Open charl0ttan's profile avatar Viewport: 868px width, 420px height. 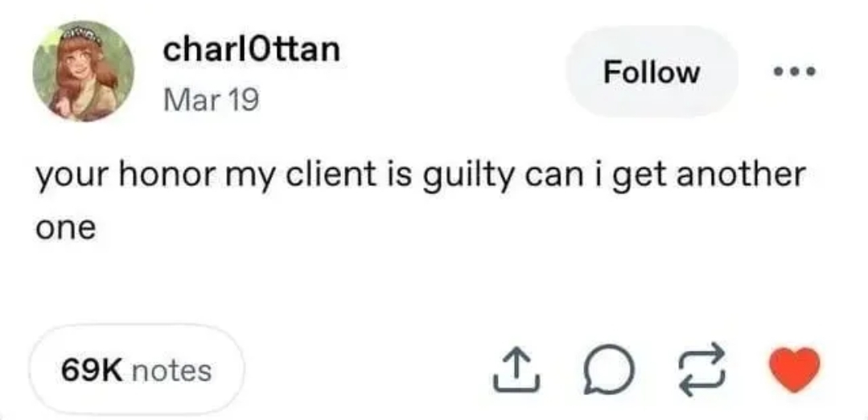[x=83, y=72]
